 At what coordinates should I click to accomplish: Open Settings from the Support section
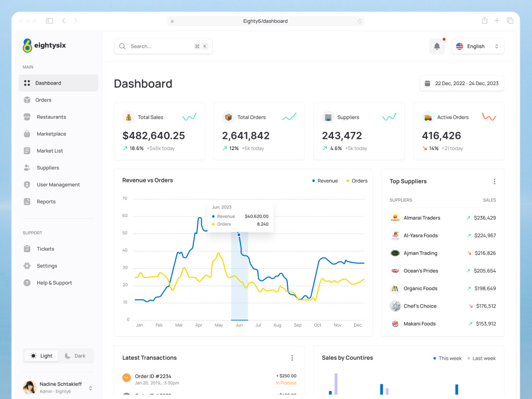[x=47, y=265]
